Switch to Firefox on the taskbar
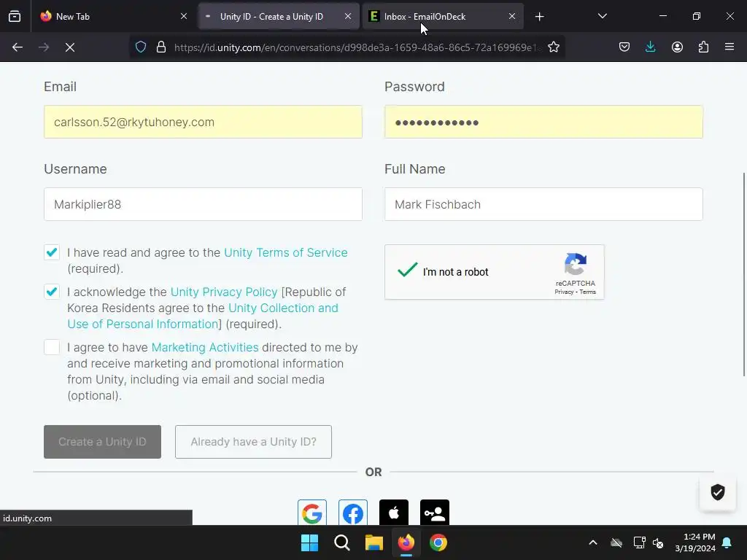The height and width of the screenshot is (560, 747). tap(406, 542)
